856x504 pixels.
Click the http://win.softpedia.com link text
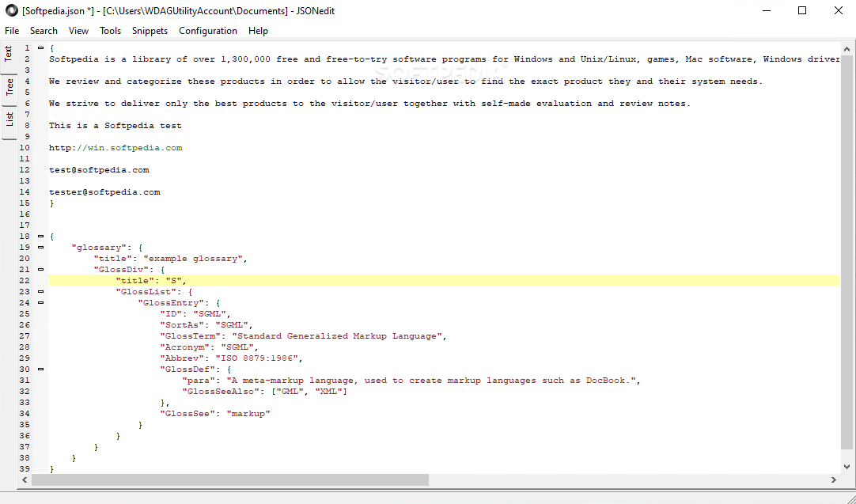tap(116, 148)
